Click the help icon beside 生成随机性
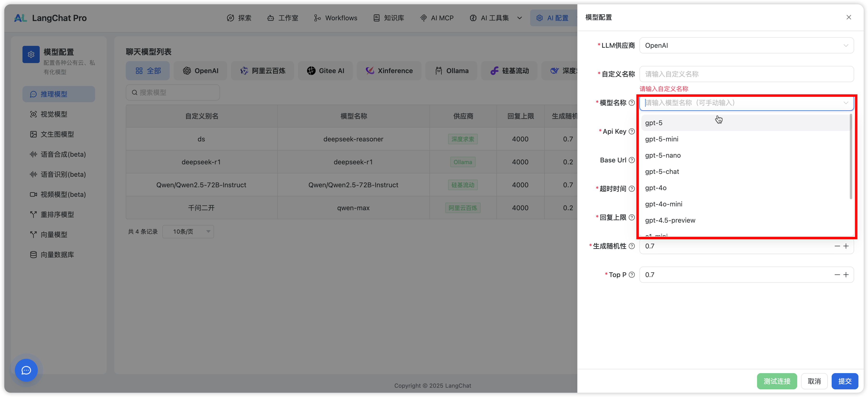The width and height of the screenshot is (868, 397). pos(632,246)
